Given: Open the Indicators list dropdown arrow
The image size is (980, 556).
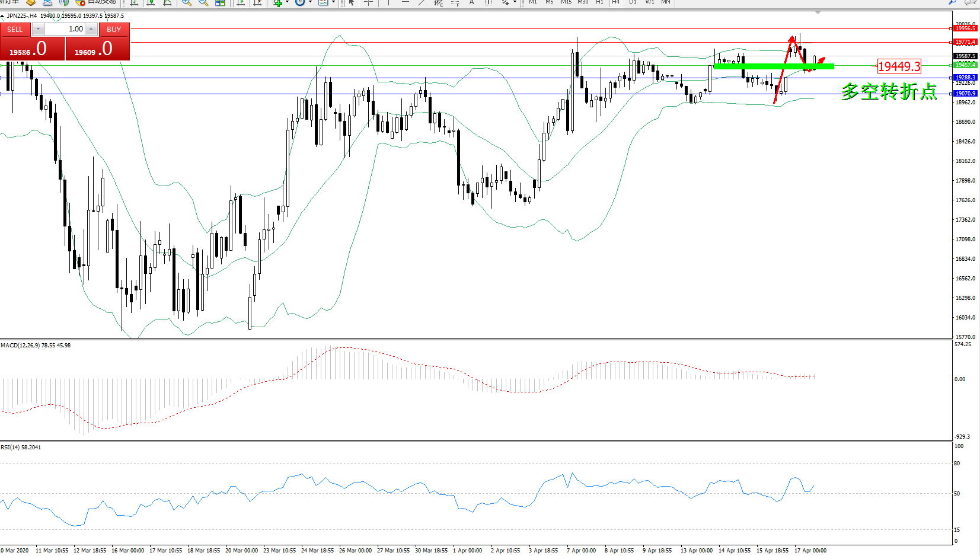Looking at the screenshot, I should point(287,3).
